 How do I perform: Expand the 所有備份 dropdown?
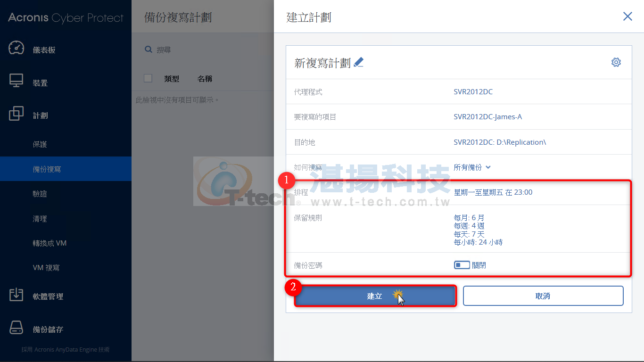coord(472,167)
